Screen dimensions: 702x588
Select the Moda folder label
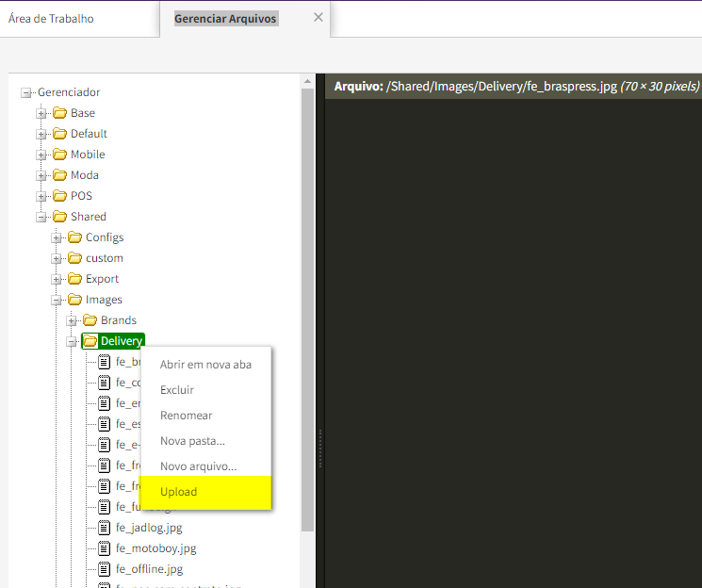point(85,175)
